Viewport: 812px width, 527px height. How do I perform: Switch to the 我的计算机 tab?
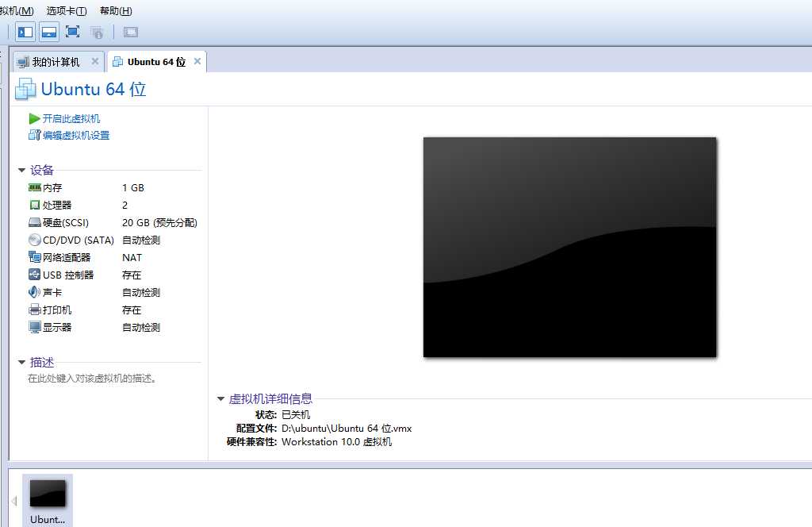56,62
